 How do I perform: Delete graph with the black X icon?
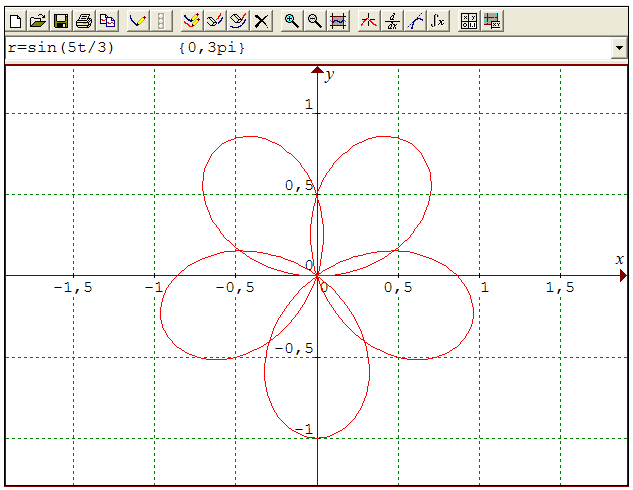(x=262, y=21)
